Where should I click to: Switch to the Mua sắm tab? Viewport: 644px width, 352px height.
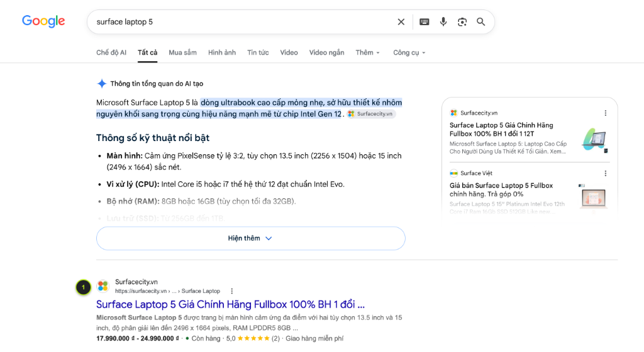tap(182, 53)
